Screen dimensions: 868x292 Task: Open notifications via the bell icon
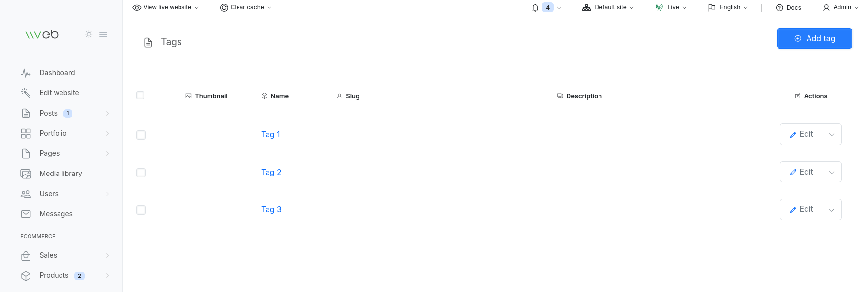click(535, 8)
